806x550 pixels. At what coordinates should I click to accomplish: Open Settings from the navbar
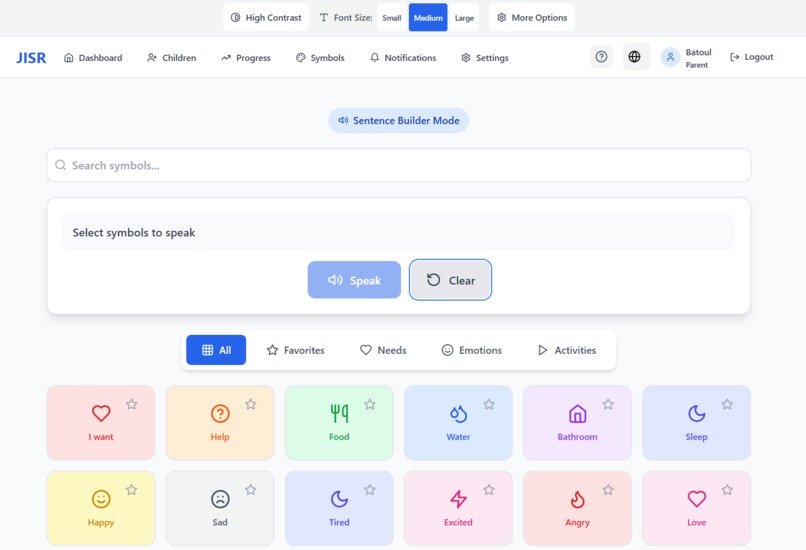pos(485,58)
